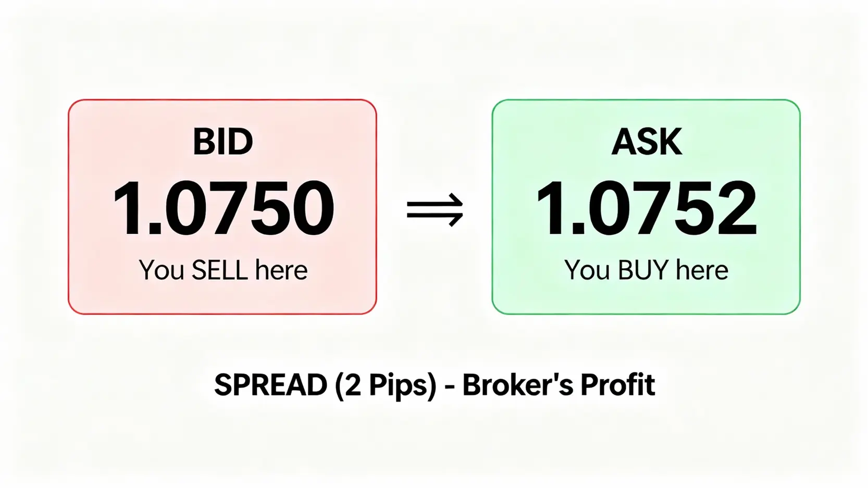Click the dash in the spread caption

coord(450,387)
